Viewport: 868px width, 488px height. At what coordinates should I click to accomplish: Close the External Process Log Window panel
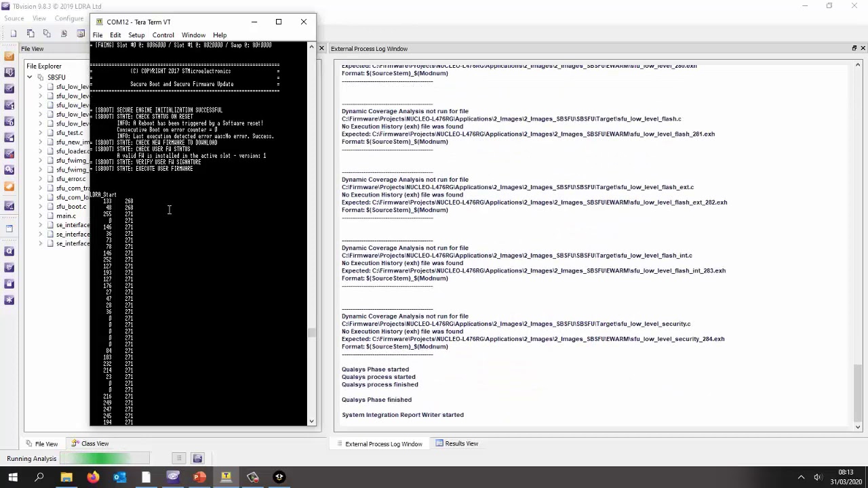pos(863,49)
